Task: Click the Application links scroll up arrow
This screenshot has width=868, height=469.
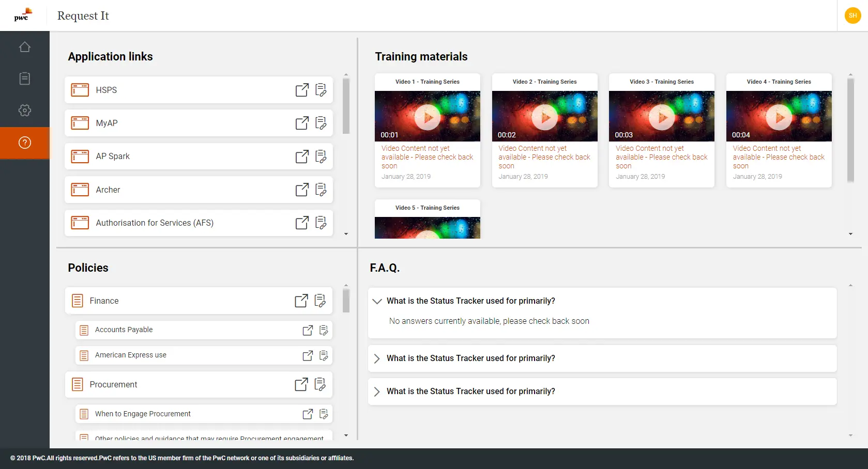Action: click(x=346, y=75)
